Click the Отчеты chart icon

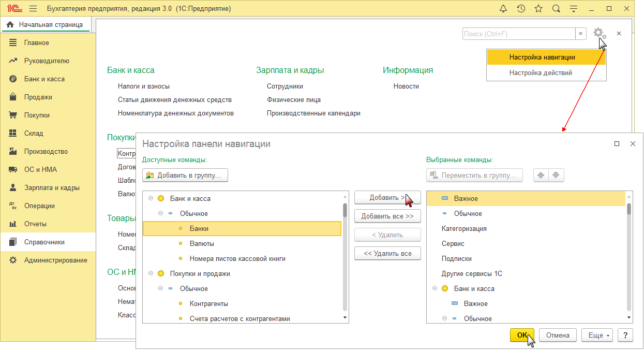click(x=13, y=224)
